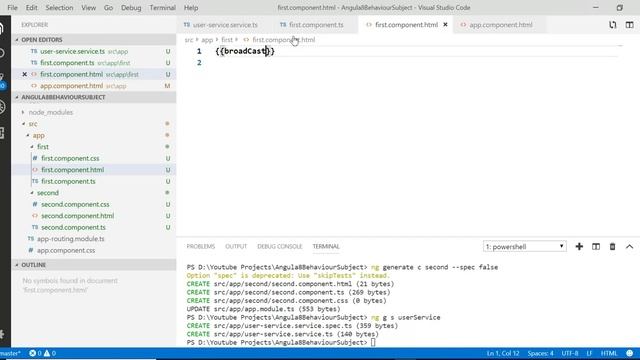640x360 pixels.
Task: Click 'Ln 1, Col 12' in status bar
Action: click(503, 353)
